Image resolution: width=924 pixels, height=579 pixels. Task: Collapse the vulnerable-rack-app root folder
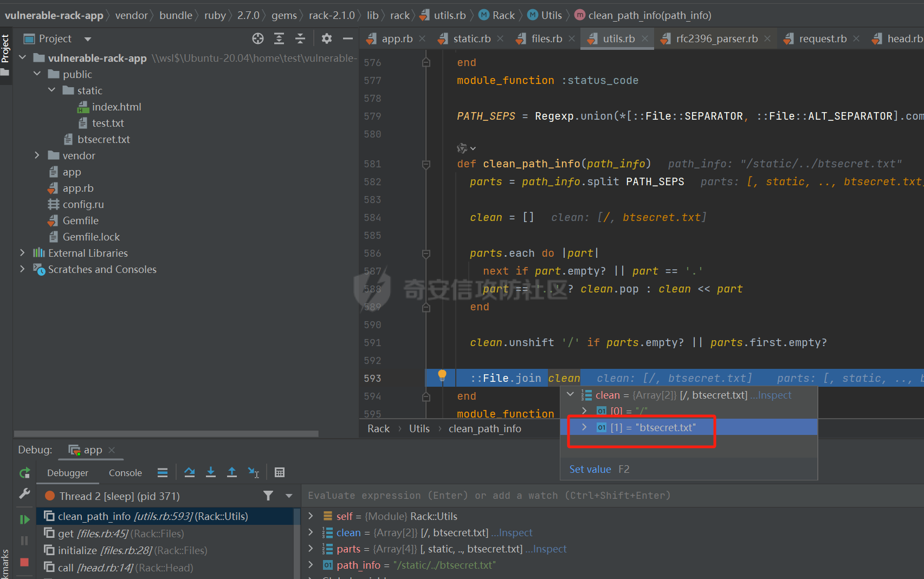pyautogui.click(x=22, y=57)
